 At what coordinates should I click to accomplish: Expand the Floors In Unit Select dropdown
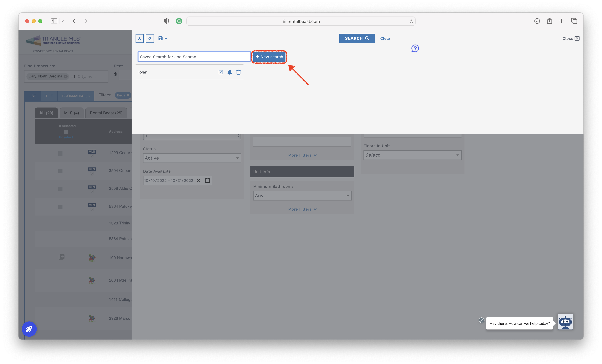tap(412, 155)
